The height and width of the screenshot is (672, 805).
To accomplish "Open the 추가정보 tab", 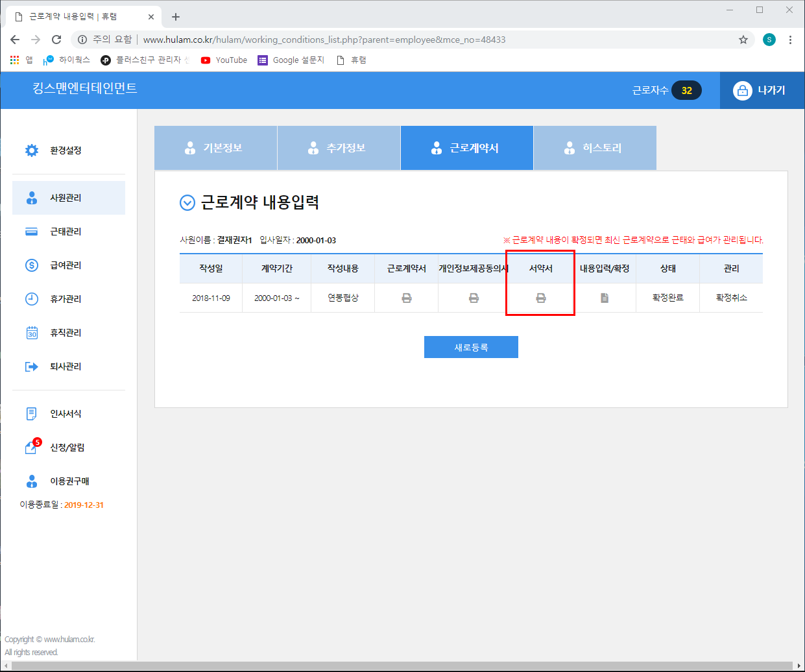I will tap(339, 148).
